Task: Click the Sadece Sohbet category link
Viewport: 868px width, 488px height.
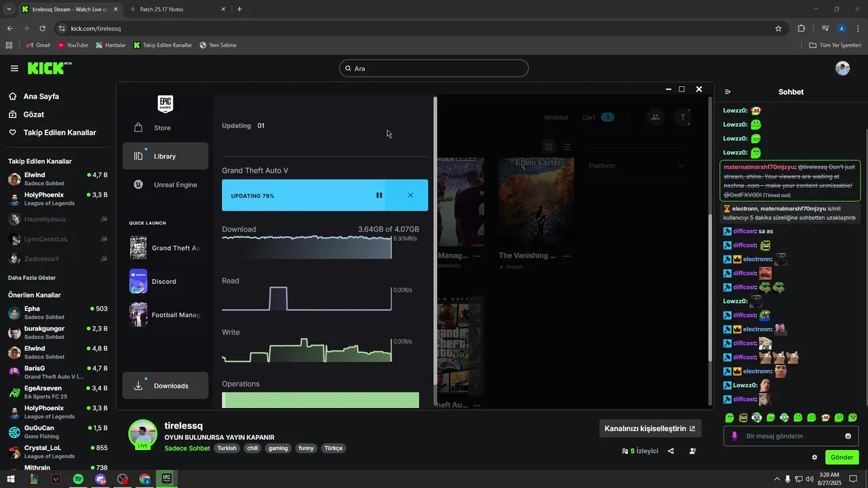Action: coord(187,448)
